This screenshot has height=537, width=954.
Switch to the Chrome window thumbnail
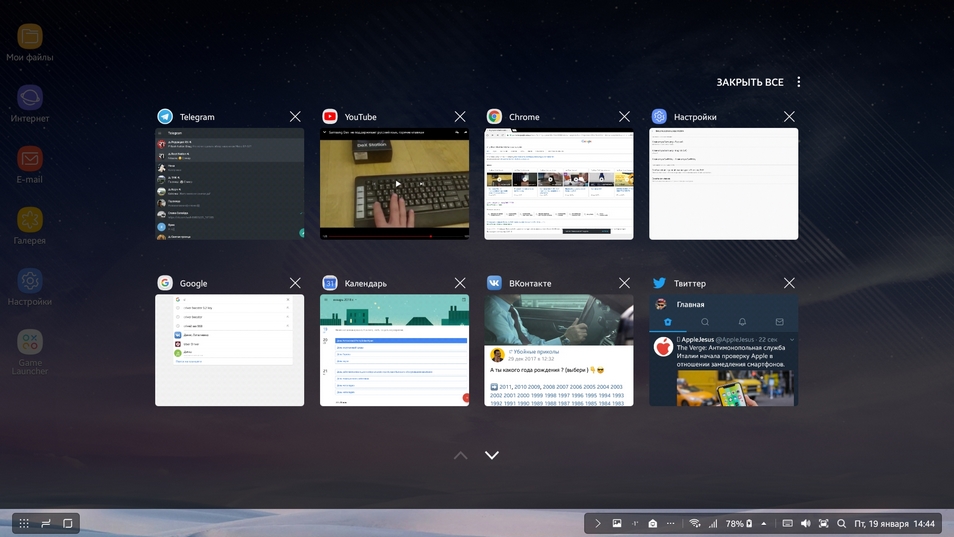tap(559, 184)
